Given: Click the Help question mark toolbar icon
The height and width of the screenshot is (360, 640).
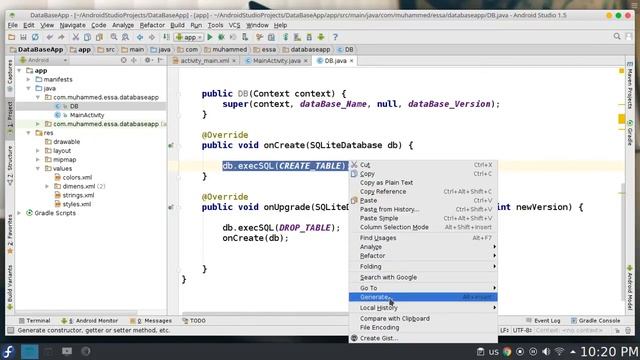Looking at the screenshot, I should (335, 37).
